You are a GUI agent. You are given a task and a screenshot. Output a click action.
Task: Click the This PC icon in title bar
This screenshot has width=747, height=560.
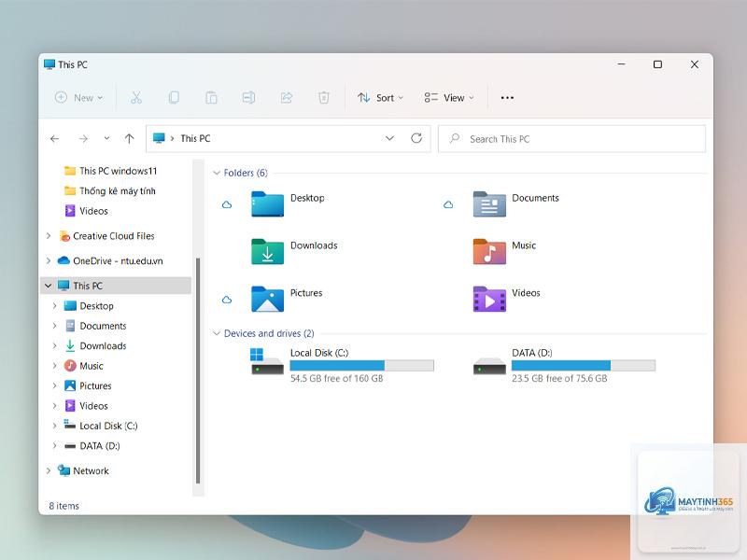coord(49,64)
